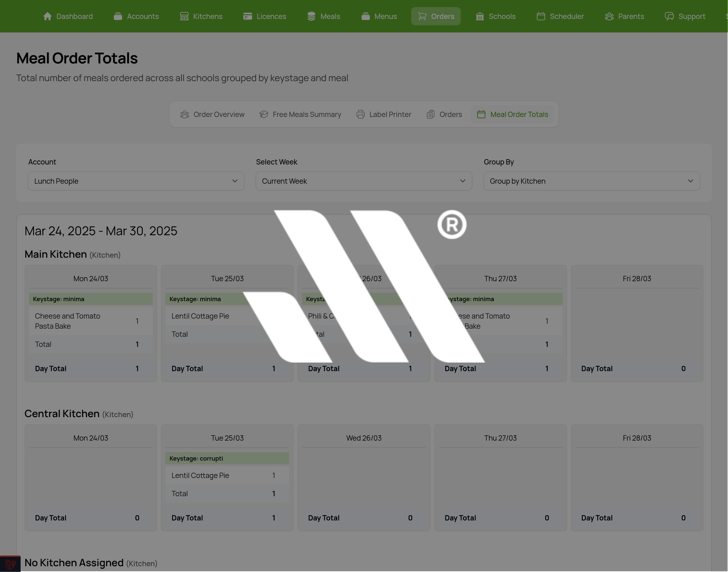The height and width of the screenshot is (572, 728).
Task: Open the Schools navigation item
Action: coord(495,16)
